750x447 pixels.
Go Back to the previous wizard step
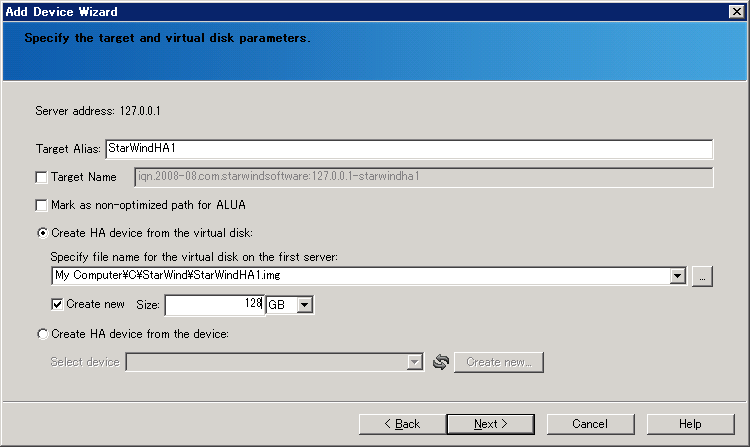tap(402, 424)
